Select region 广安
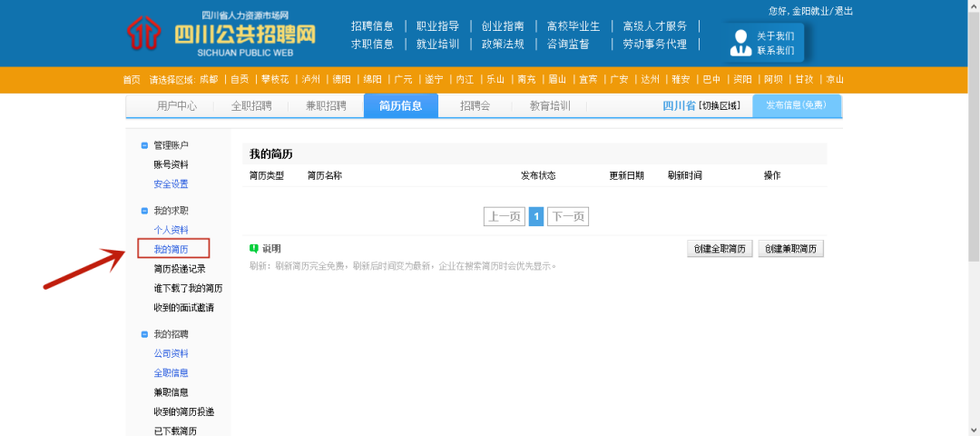Screen dimensions: 980x436 coord(619,79)
